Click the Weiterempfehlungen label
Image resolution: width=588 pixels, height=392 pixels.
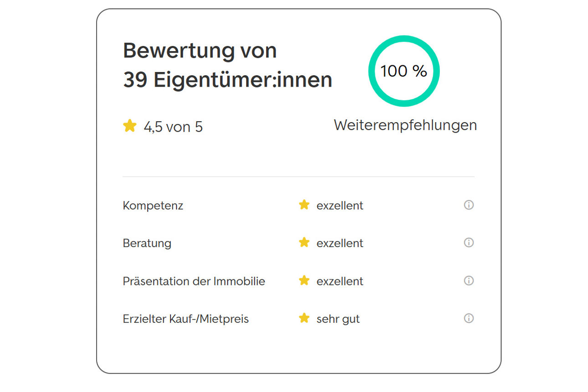(x=405, y=125)
